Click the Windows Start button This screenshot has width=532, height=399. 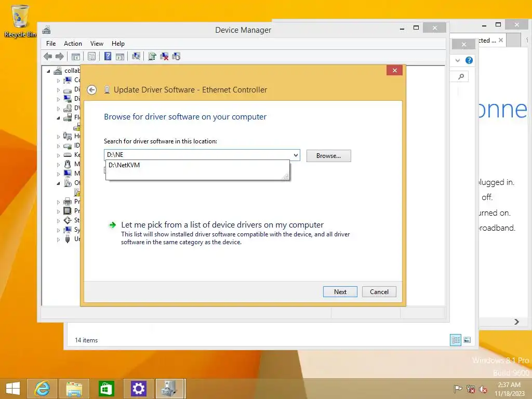12,389
